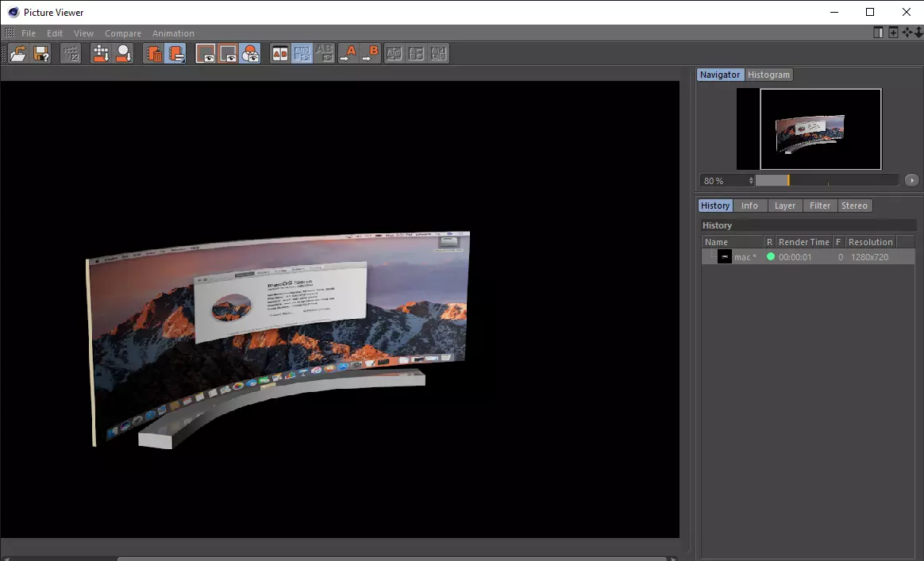Click the grid with down arrow icon
The image size is (924, 561).
[101, 54]
